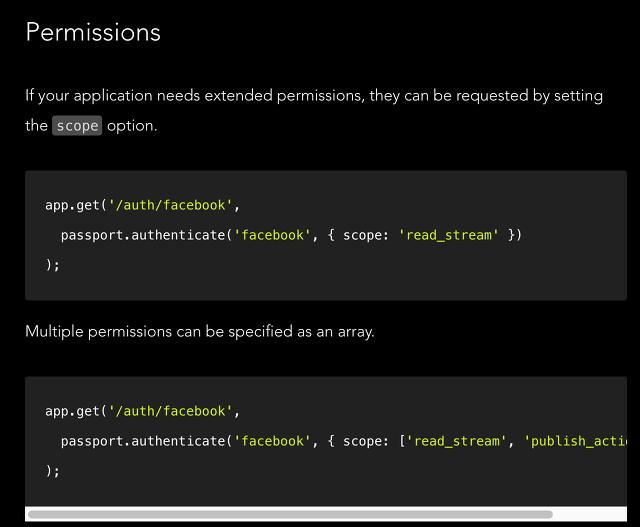Screen dimensions: 640x527
Task: Click '/auth/facebook' string in second code block
Action: click(x=171, y=411)
